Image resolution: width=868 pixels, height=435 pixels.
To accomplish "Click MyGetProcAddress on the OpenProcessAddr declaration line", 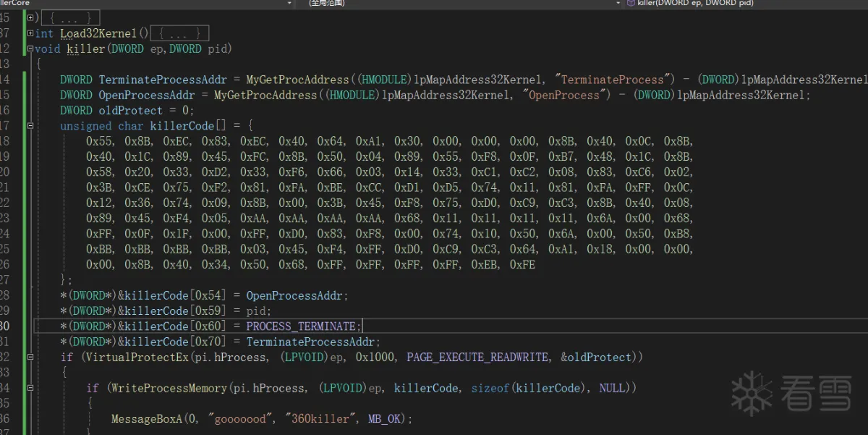I will pos(265,95).
